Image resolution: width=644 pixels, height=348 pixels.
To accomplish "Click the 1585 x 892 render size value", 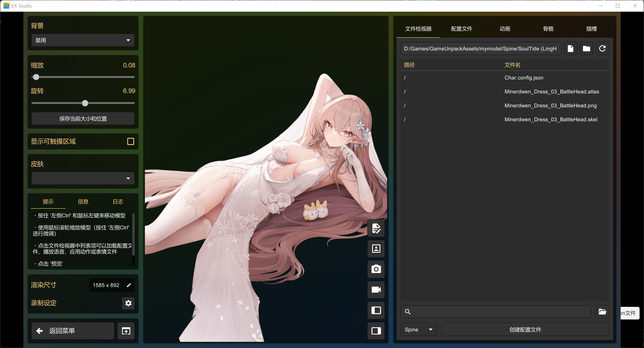I will pos(106,285).
